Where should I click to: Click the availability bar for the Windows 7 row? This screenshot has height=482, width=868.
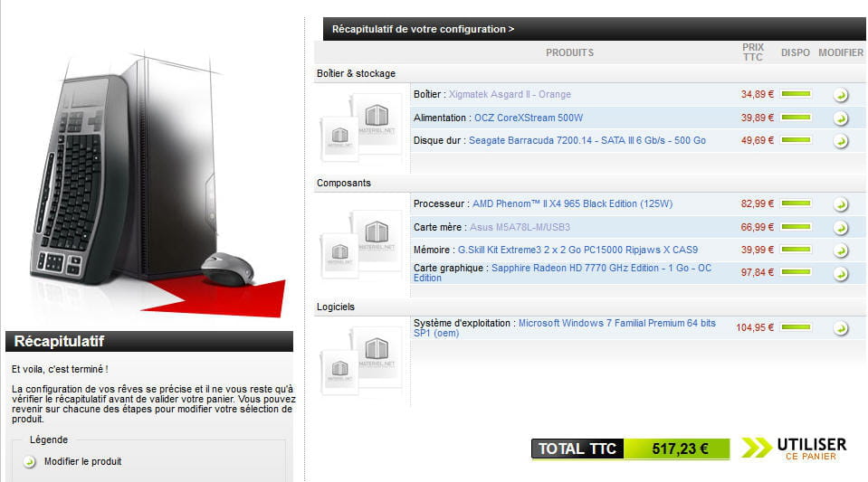796,327
